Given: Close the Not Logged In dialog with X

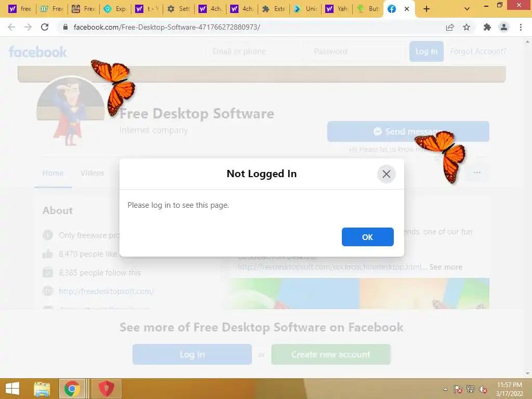Looking at the screenshot, I should (x=386, y=174).
